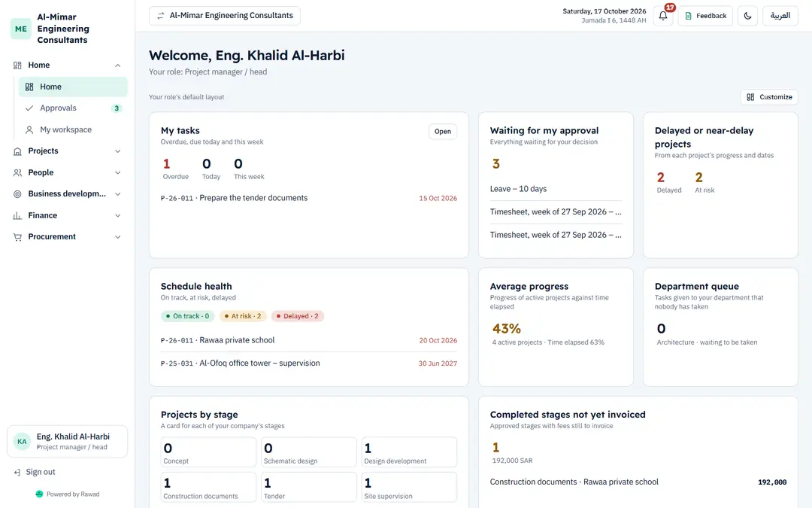Click the Sign out icon
Image resolution: width=812 pixels, height=508 pixels.
click(17, 472)
